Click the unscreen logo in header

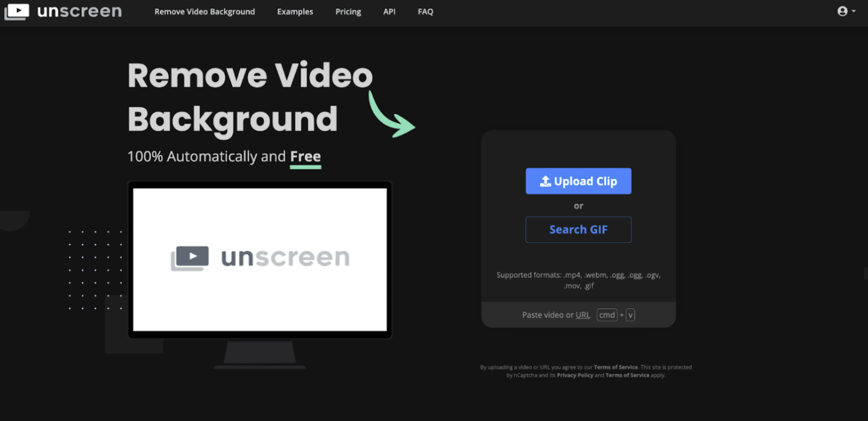[63, 11]
